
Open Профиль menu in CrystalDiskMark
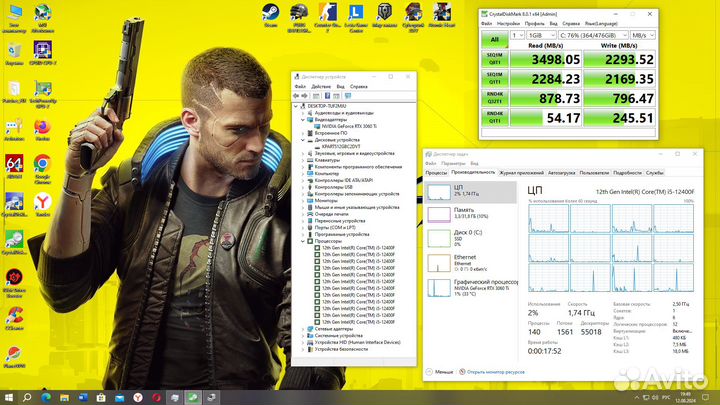point(534,23)
